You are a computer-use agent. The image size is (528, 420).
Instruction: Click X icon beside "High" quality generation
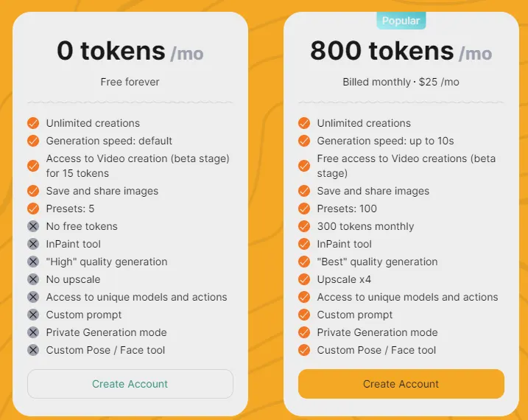[x=33, y=262]
